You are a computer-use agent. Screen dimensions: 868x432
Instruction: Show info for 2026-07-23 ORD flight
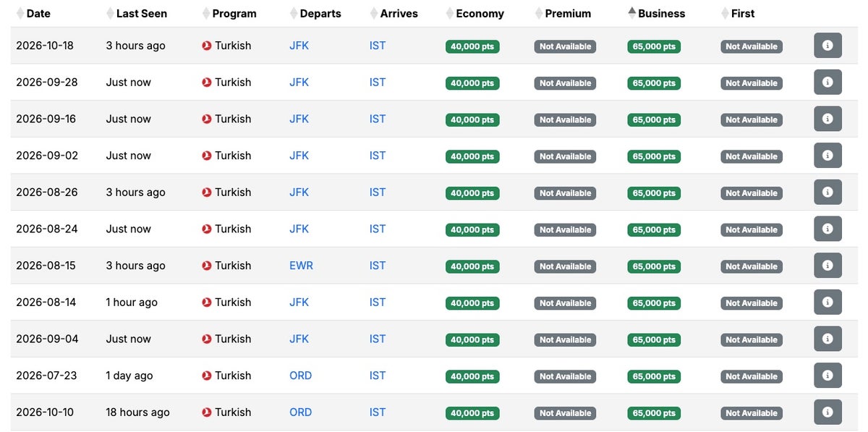tap(827, 376)
